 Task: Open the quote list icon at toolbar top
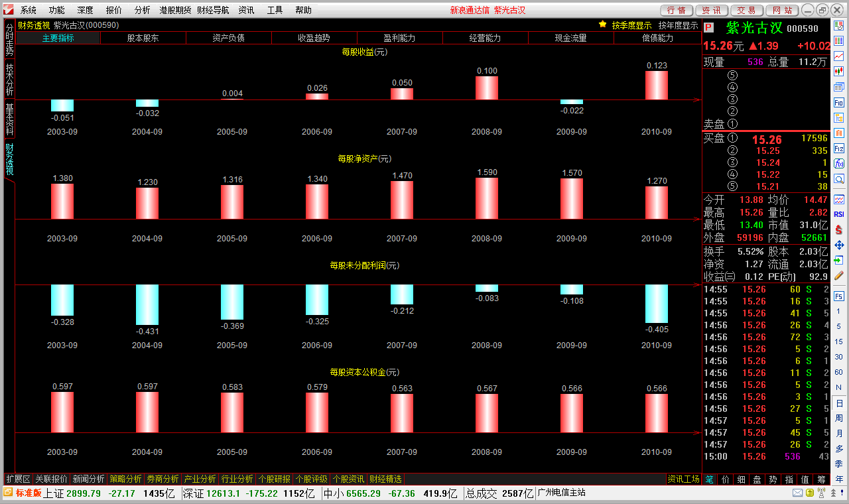[x=839, y=25]
